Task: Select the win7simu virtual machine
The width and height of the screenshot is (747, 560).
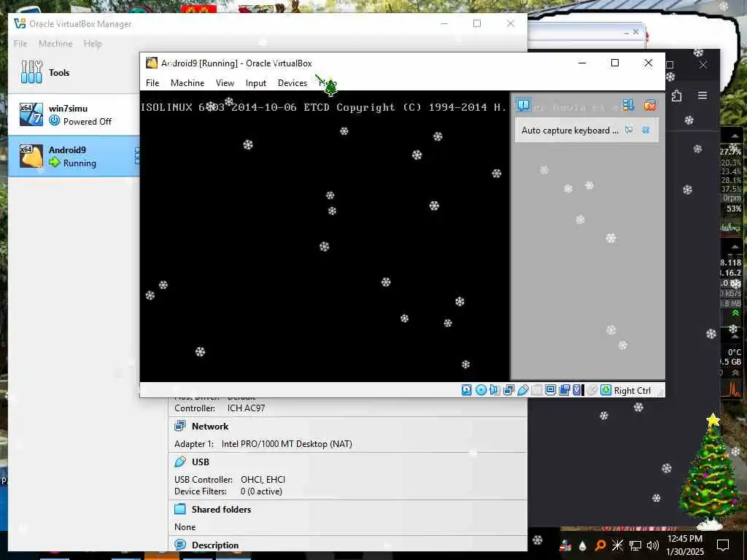Action: [x=74, y=114]
